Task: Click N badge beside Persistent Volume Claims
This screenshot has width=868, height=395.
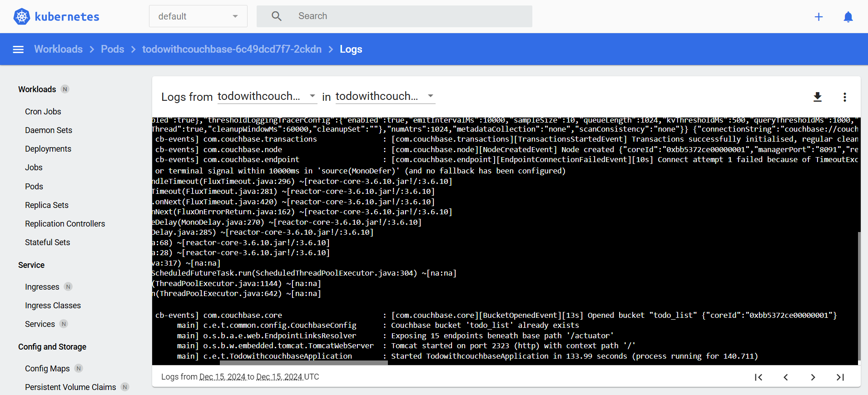Action: click(125, 387)
